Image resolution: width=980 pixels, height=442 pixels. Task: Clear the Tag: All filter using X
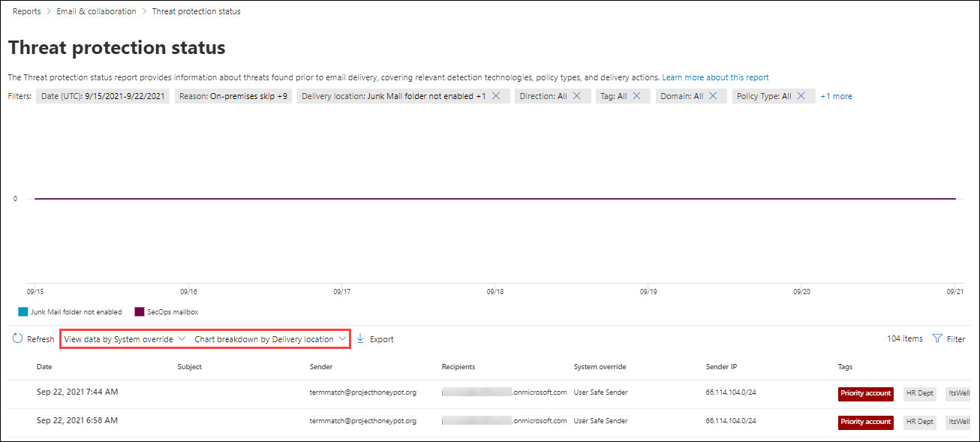pyautogui.click(x=636, y=96)
